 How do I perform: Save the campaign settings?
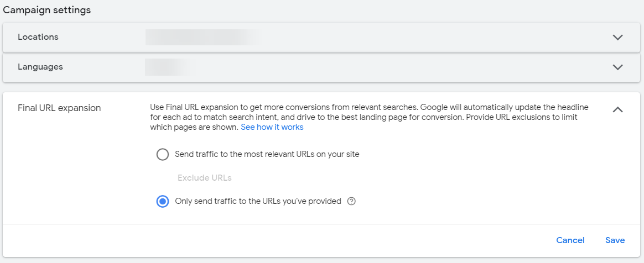[x=615, y=240]
